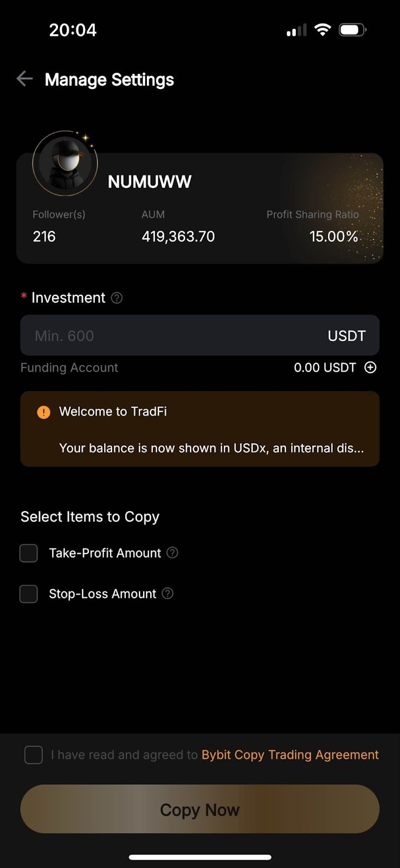Enable Take-Profit Amount checkbox
Image resolution: width=400 pixels, height=868 pixels.
click(x=29, y=553)
